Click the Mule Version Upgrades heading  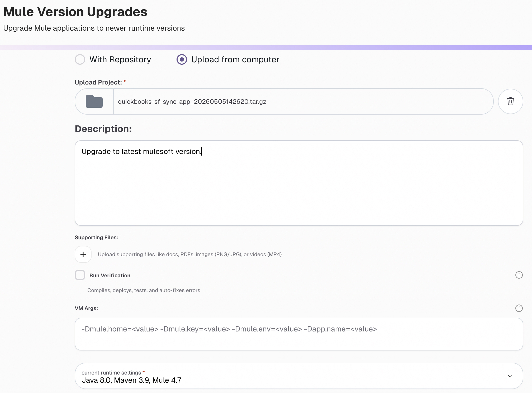(x=75, y=12)
